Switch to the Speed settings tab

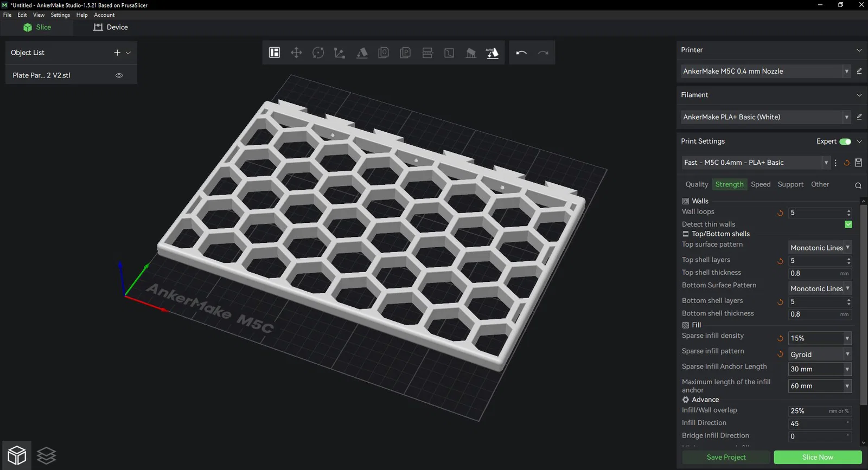point(761,184)
